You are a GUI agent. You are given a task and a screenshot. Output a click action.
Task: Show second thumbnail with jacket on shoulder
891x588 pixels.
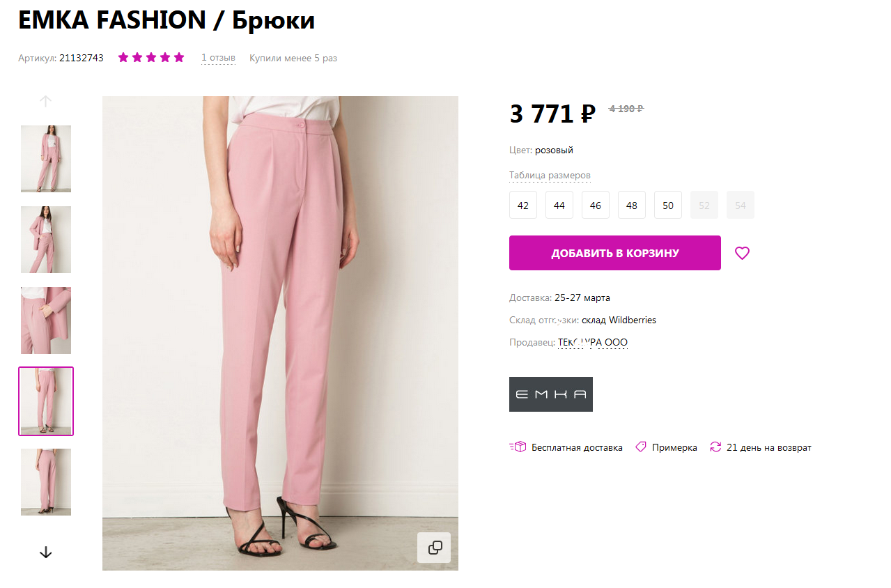point(46,240)
